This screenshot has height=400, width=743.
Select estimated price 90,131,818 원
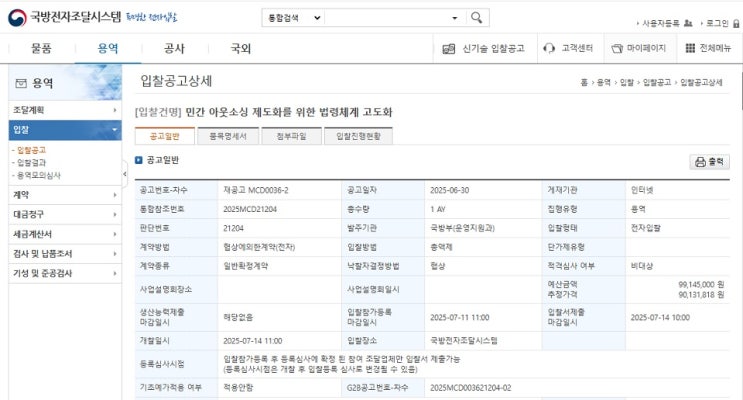[x=701, y=294]
